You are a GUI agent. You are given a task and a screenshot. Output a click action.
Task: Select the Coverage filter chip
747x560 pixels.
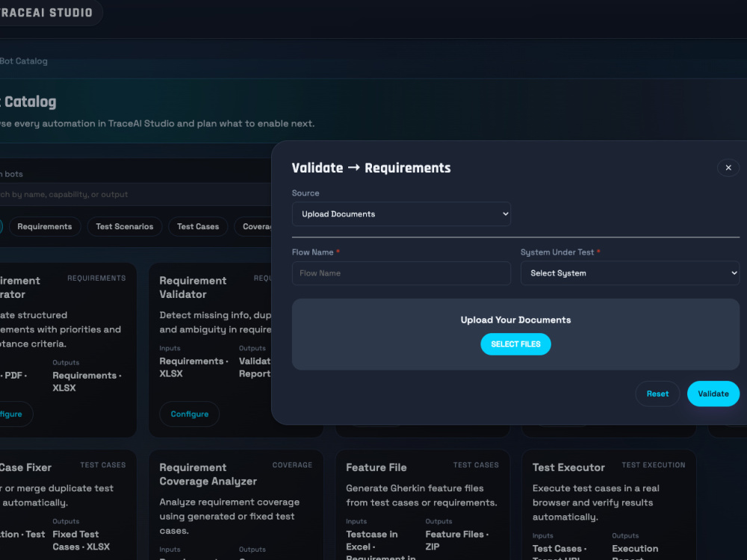coord(253,227)
